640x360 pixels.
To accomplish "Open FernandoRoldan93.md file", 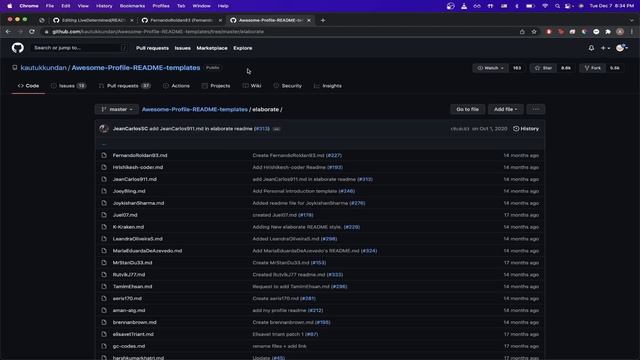I will (140, 155).
